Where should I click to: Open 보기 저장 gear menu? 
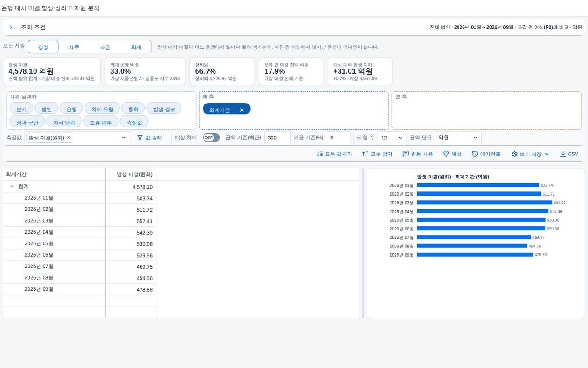(530, 154)
